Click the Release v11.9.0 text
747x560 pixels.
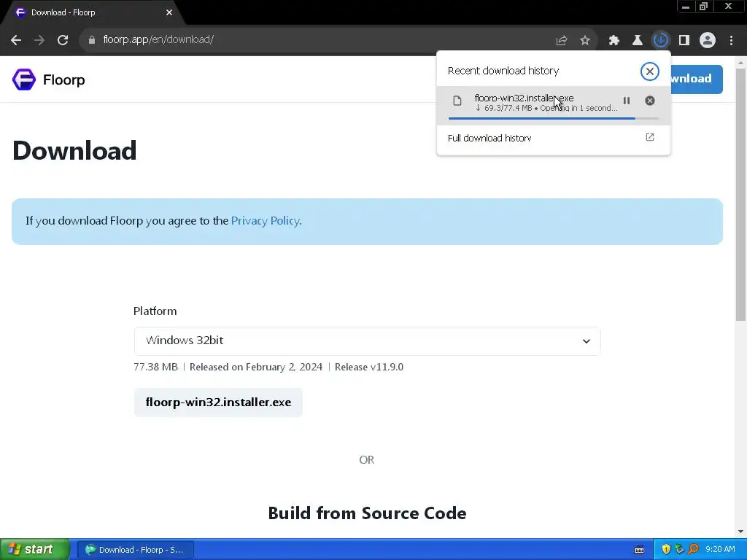click(368, 367)
